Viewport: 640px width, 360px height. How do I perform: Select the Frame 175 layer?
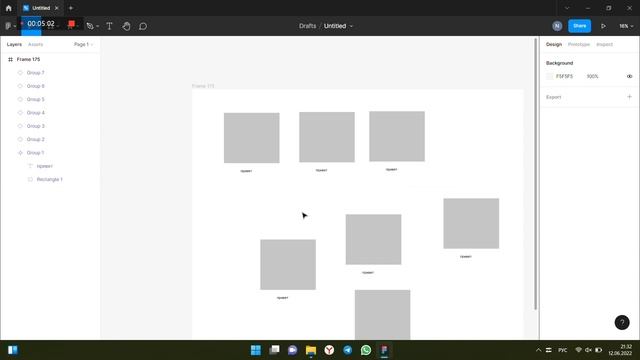(x=28, y=59)
